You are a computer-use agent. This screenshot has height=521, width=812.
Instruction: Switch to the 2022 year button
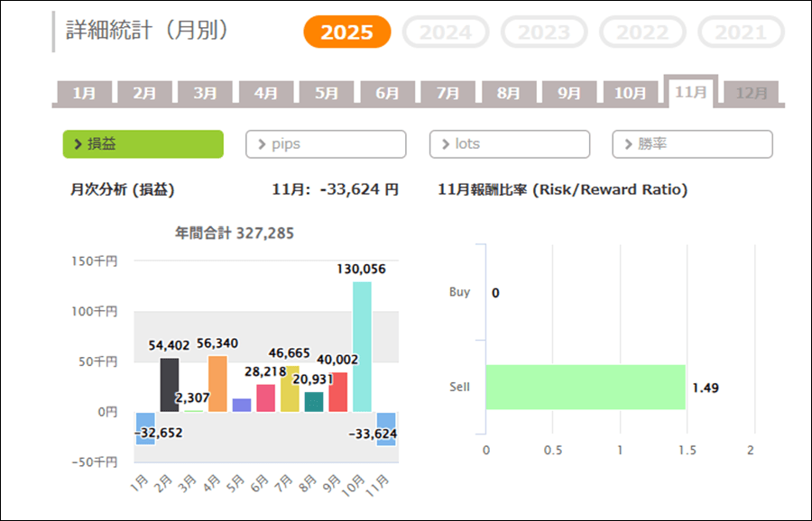pyautogui.click(x=642, y=32)
